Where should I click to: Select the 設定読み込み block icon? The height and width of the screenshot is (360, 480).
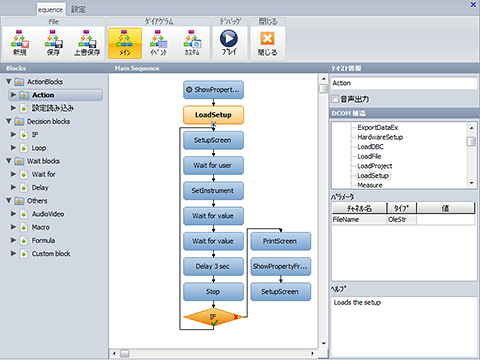click(x=24, y=108)
